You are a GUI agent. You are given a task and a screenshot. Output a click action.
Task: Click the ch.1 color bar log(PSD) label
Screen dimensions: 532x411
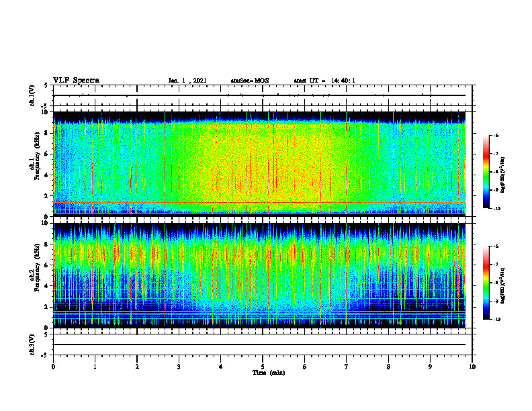503,175
